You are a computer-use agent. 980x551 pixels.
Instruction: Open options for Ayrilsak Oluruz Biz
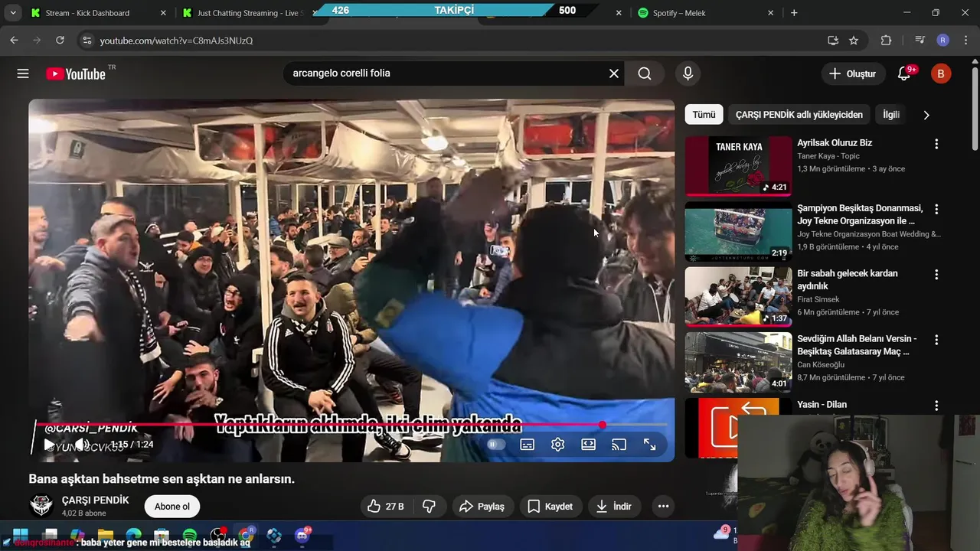[x=936, y=144]
